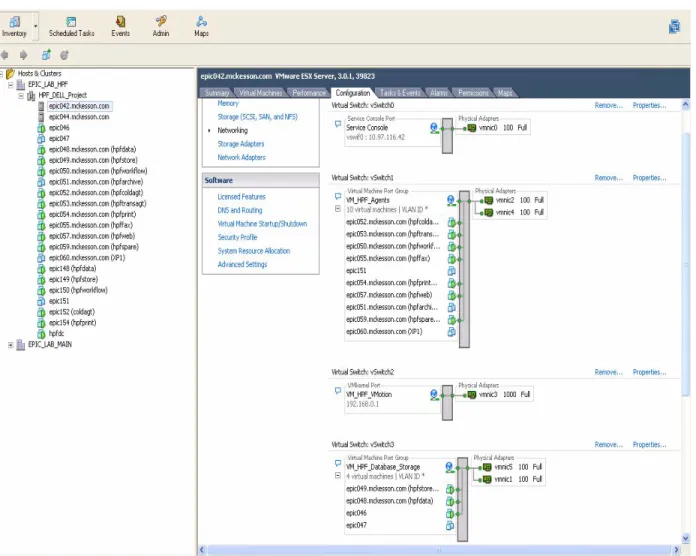This screenshot has width=696, height=556.
Task: Open Scheduled Tasks view
Action: pyautogui.click(x=71, y=27)
